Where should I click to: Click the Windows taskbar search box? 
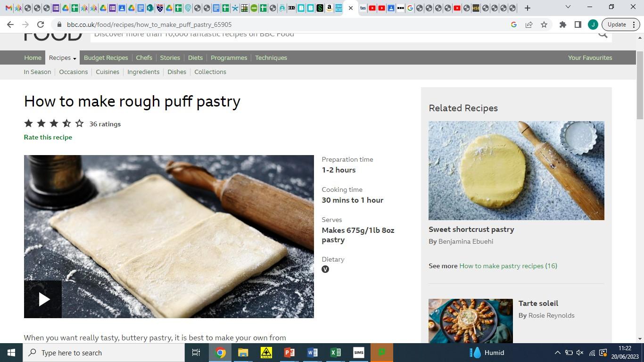[x=104, y=353]
